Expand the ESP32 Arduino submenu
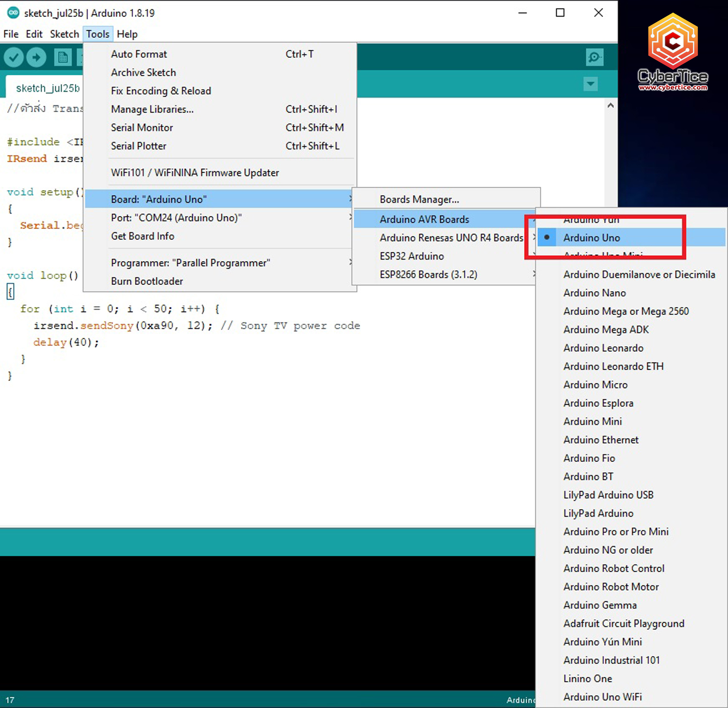The height and width of the screenshot is (708, 728). point(412,256)
